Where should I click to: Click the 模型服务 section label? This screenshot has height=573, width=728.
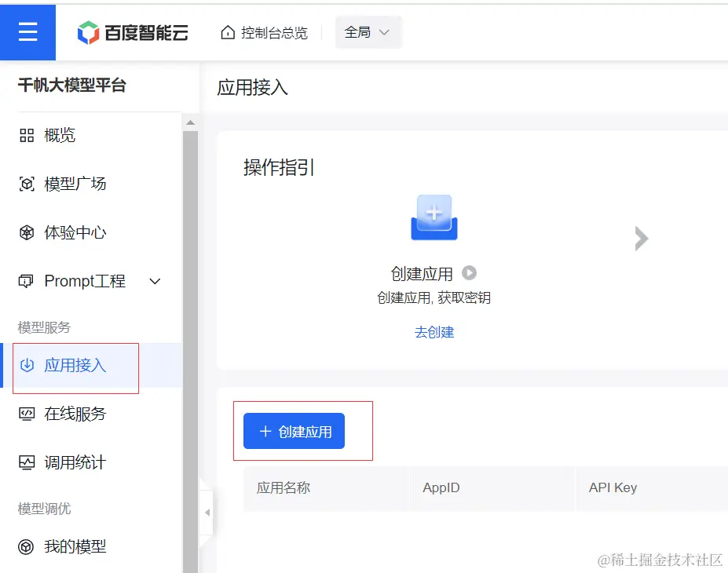(44, 327)
